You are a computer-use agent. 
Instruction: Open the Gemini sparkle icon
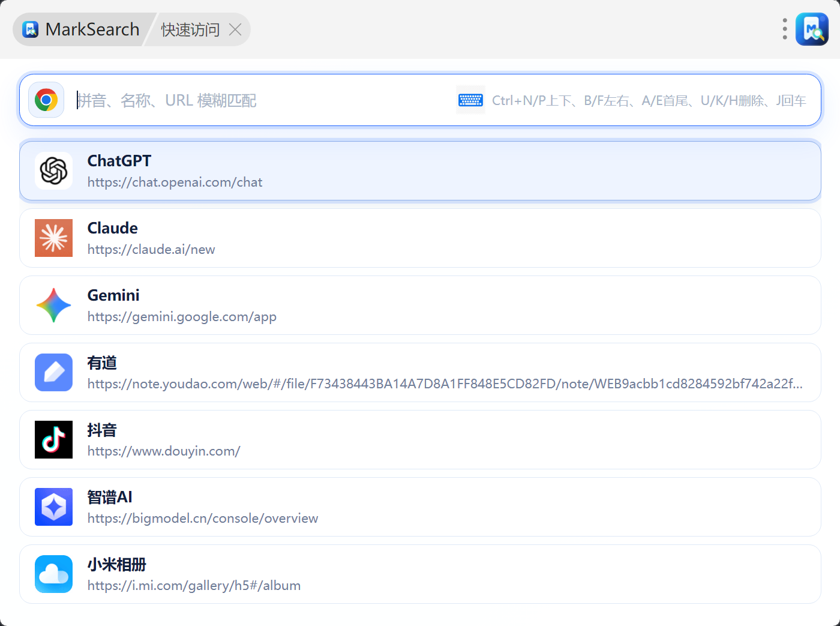coord(53,305)
